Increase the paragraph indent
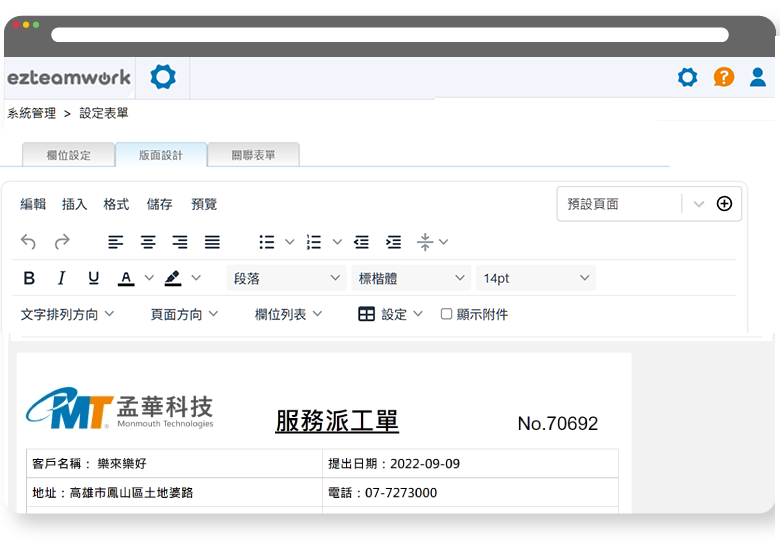Screen dimensions: 780x559 tap(393, 242)
